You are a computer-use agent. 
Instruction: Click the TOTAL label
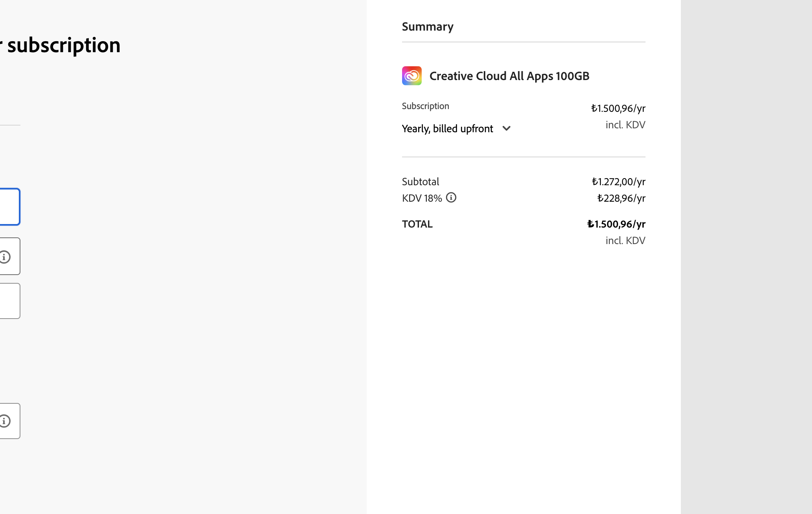click(417, 224)
